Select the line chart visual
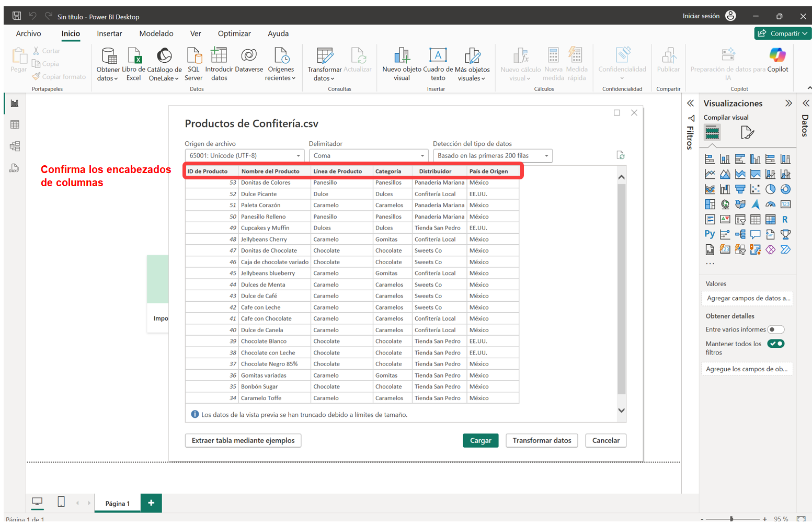Viewport: 812px width, 524px height. 710,174
